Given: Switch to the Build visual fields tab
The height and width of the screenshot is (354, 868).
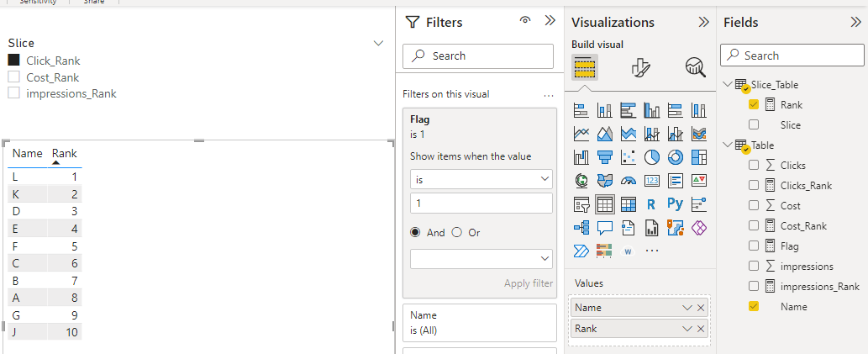Looking at the screenshot, I should click(585, 69).
